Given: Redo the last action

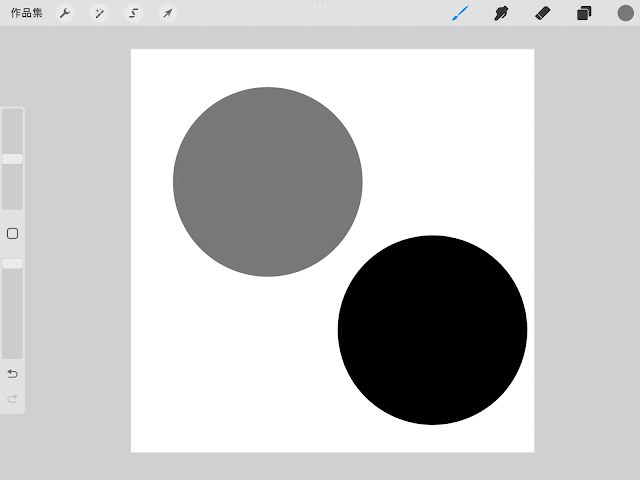Looking at the screenshot, I should pos(13,398).
